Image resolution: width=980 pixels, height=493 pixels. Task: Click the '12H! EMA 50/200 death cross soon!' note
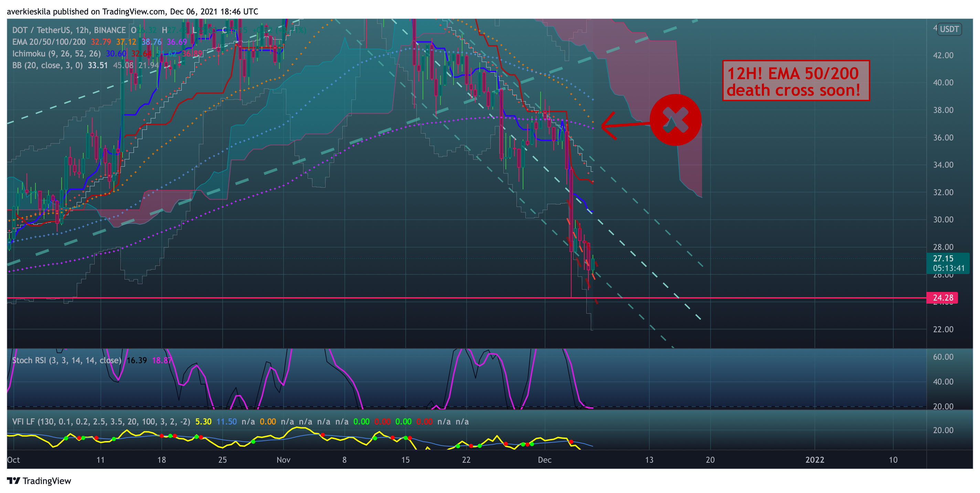pyautogui.click(x=796, y=81)
